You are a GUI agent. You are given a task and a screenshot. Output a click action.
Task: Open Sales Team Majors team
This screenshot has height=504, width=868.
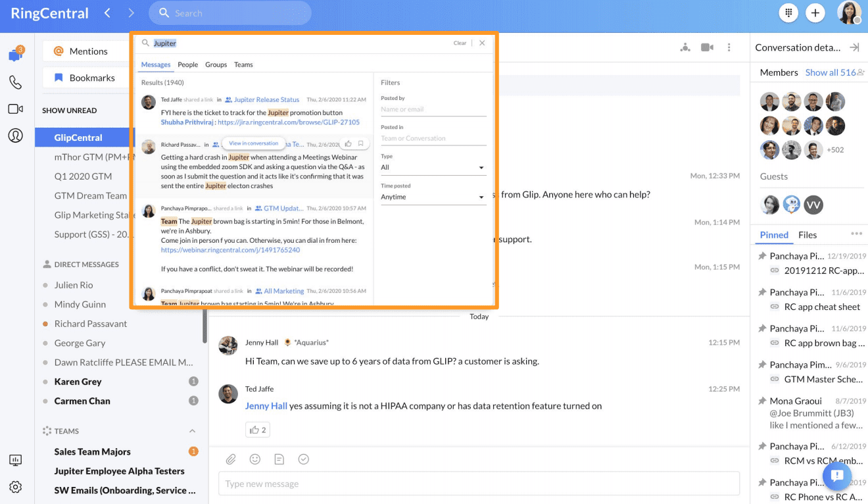(92, 451)
